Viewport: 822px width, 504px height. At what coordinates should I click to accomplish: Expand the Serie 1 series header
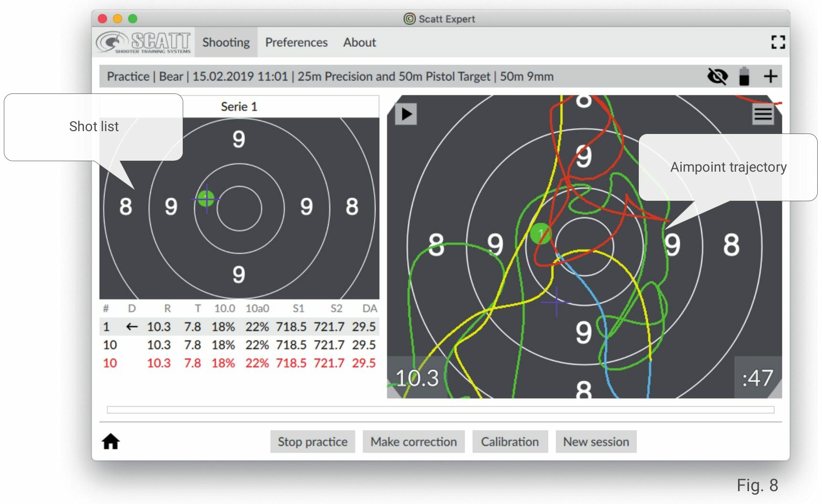(x=239, y=106)
